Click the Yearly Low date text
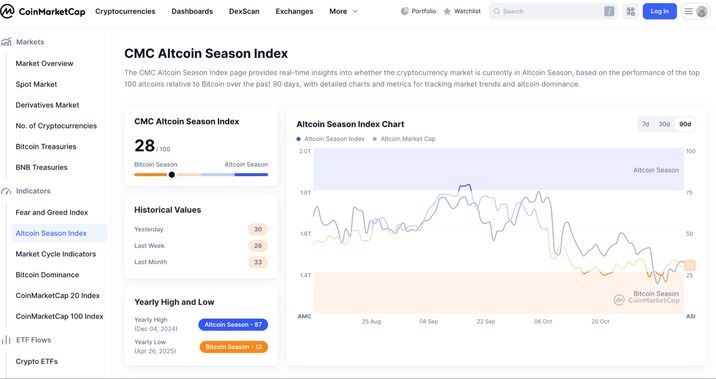The width and height of the screenshot is (716, 379). point(155,351)
